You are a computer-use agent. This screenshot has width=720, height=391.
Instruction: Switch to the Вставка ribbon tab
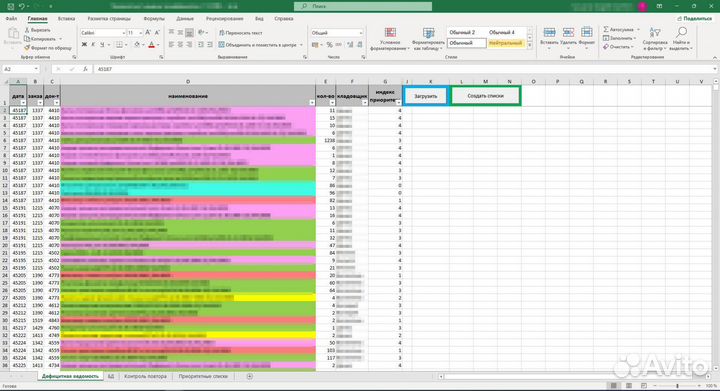pos(67,19)
